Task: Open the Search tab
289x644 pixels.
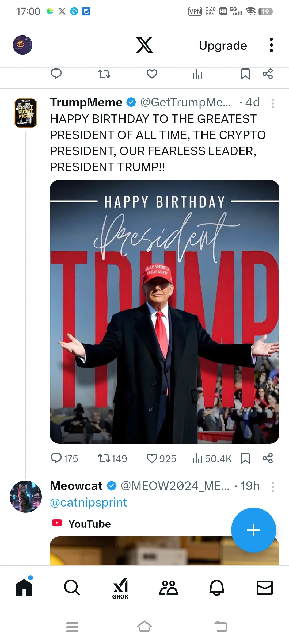Action: (x=72, y=588)
